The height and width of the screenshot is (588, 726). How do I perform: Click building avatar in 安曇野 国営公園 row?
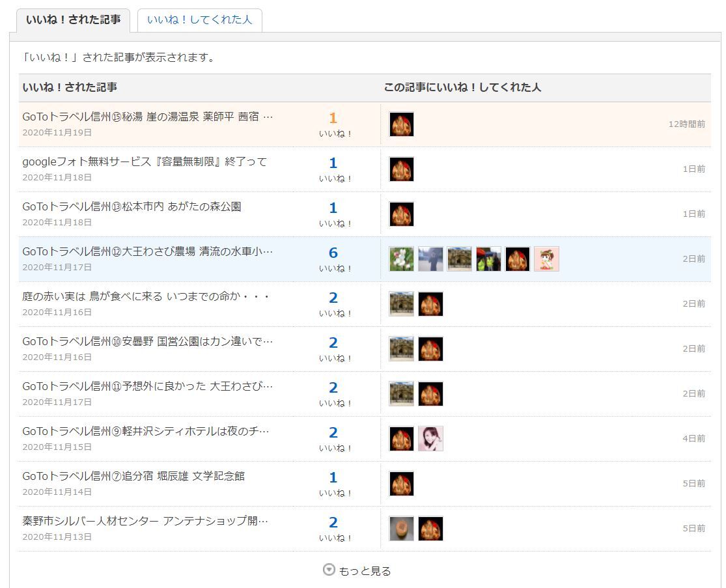pyautogui.click(x=402, y=348)
